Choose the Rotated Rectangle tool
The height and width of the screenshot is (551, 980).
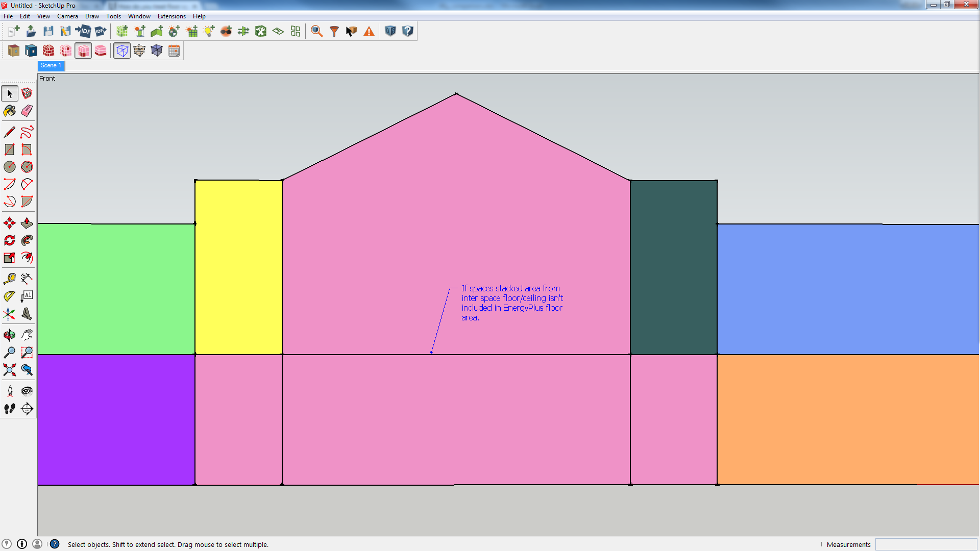[x=27, y=149]
